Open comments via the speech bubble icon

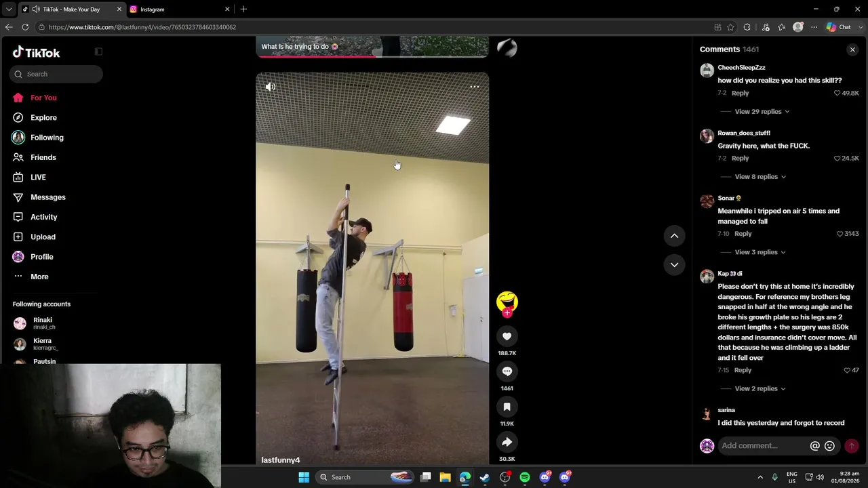tap(507, 371)
